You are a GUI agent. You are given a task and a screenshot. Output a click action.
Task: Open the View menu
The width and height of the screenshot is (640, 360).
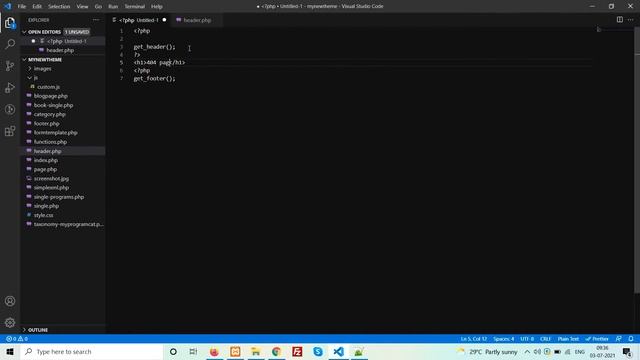82,7
